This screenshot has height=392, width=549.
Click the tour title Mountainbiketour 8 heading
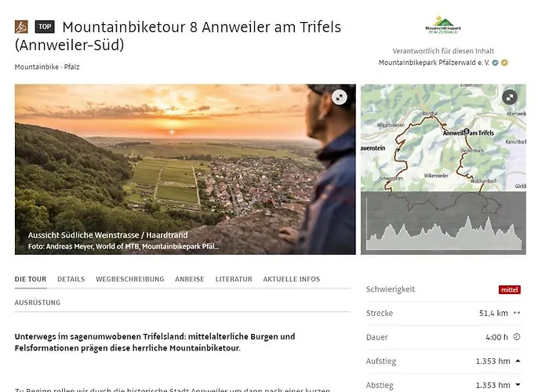point(178,36)
